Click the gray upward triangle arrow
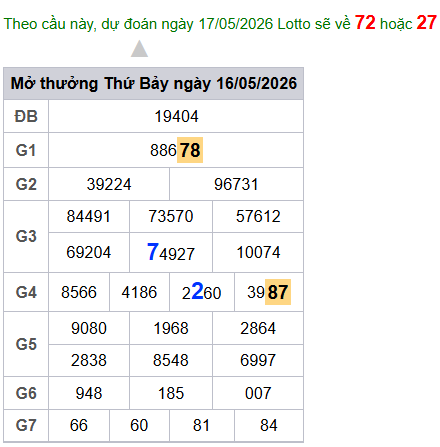The image size is (440, 447). click(x=139, y=49)
